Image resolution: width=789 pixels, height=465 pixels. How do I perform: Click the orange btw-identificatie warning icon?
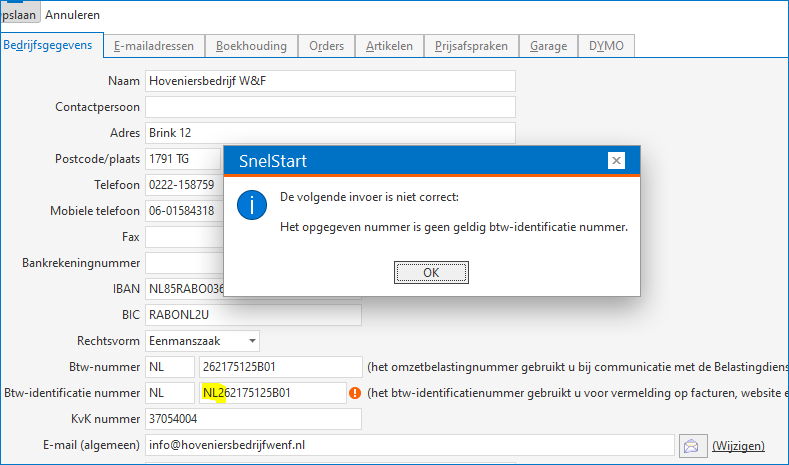tap(355, 393)
